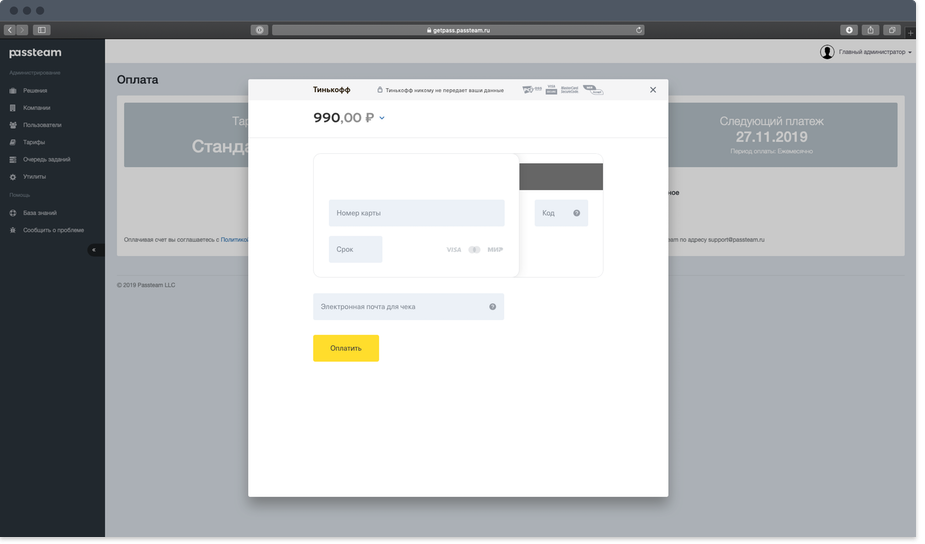The width and height of the screenshot is (925, 544).
Task: Collapse the sidebar with arrow handle
Action: click(94, 250)
